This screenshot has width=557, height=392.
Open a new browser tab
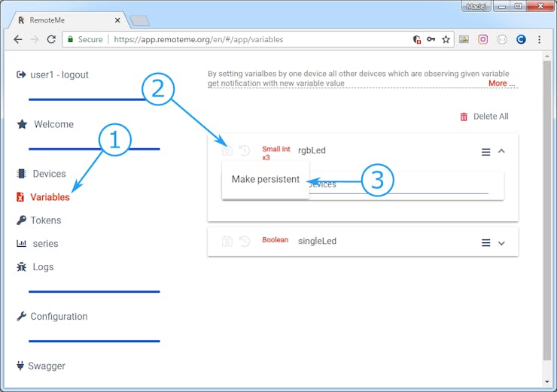click(139, 20)
